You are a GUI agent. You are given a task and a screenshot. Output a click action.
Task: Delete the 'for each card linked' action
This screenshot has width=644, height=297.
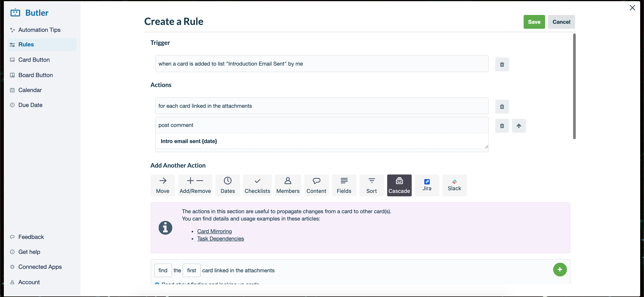[502, 106]
